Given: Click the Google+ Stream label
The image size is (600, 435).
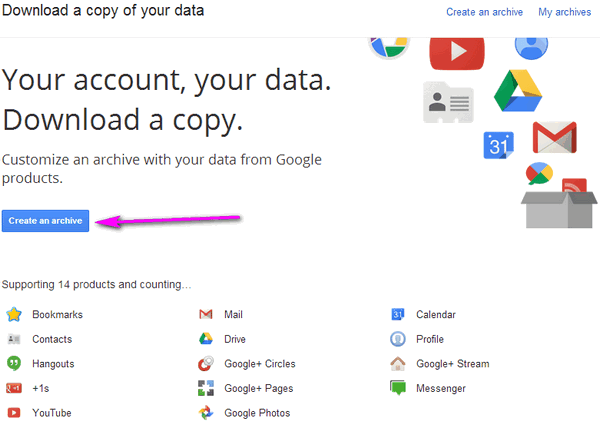Looking at the screenshot, I should pos(453,363).
